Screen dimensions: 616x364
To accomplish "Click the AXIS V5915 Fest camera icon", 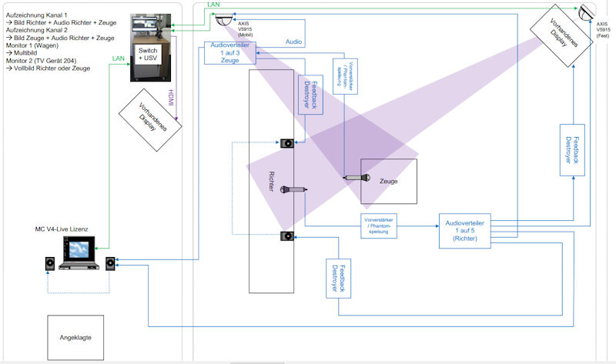I will (x=585, y=12).
